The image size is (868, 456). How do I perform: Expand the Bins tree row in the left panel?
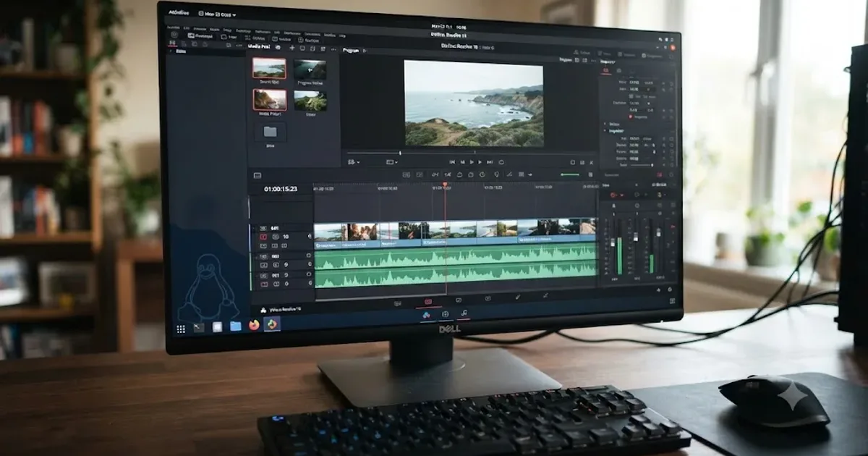coord(181,51)
